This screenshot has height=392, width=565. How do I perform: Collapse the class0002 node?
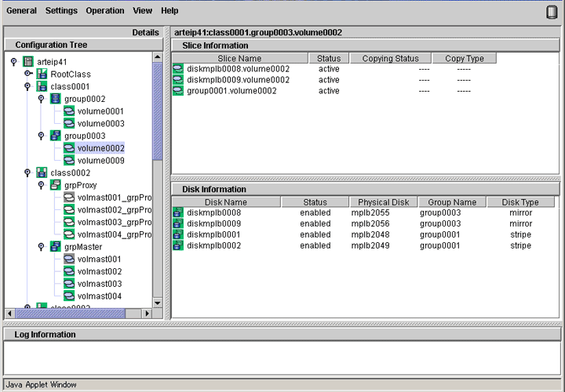27,172
